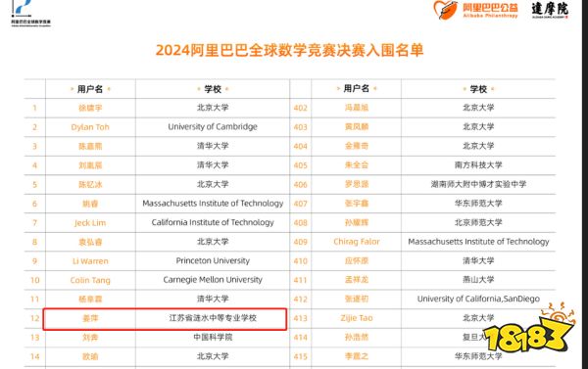This screenshot has height=369, width=588.
Task: Select the username Jeck Lim
Action: tap(90, 223)
